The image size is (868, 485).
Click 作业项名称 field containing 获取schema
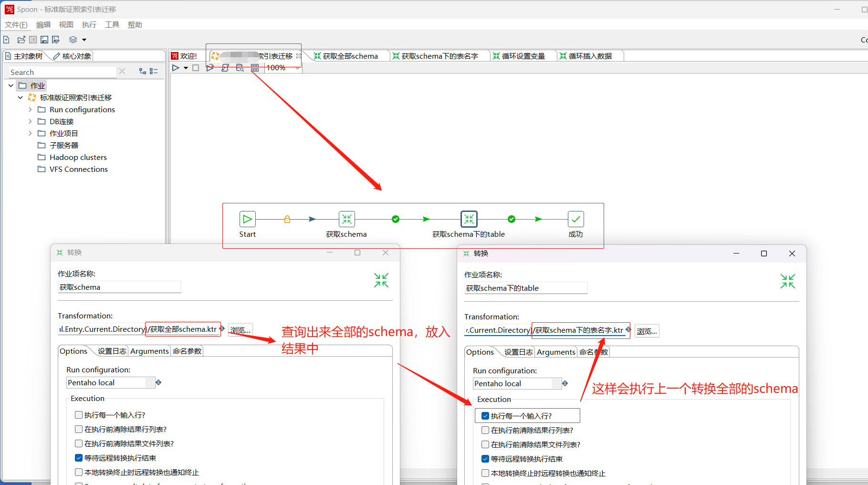pyautogui.click(x=119, y=287)
